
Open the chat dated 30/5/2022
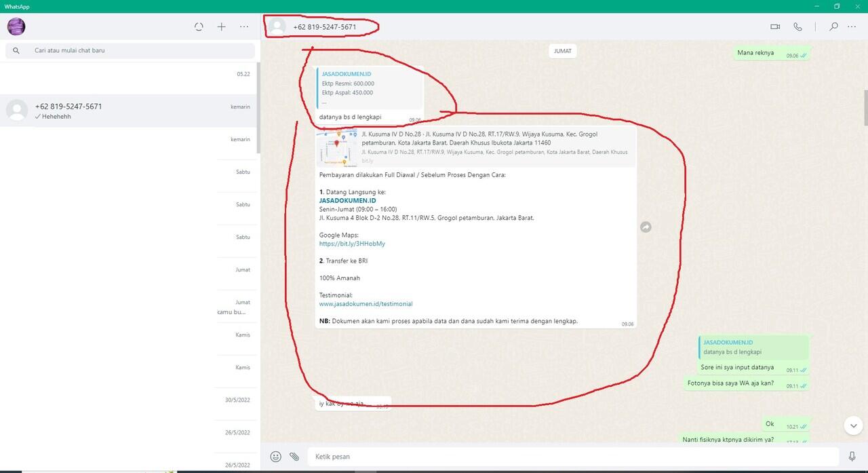(129, 404)
